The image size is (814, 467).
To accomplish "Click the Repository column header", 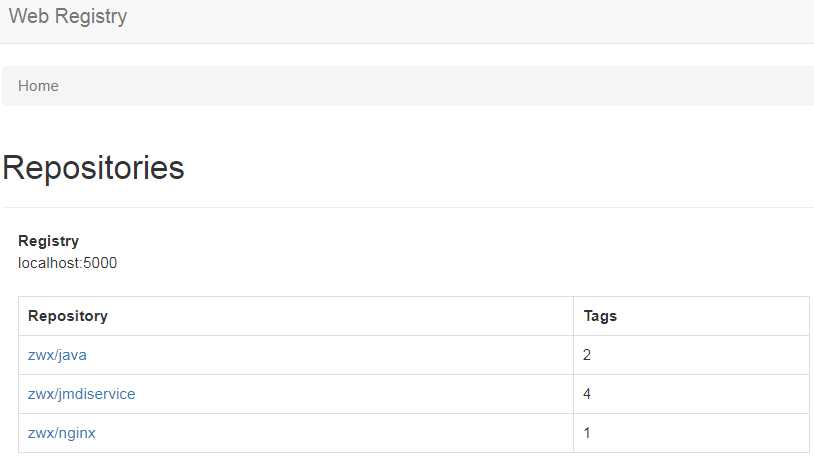I will point(68,315).
